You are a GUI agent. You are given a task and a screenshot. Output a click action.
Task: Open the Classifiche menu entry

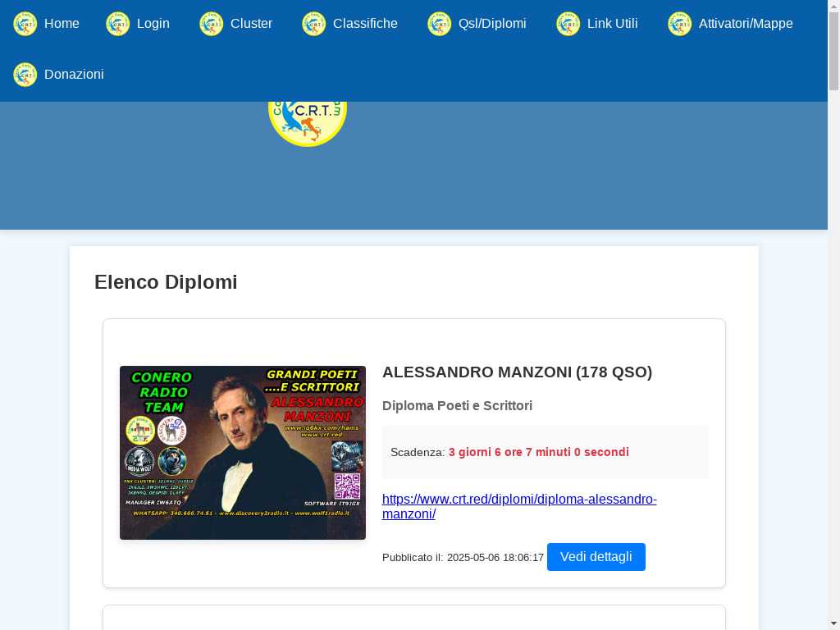tap(365, 24)
